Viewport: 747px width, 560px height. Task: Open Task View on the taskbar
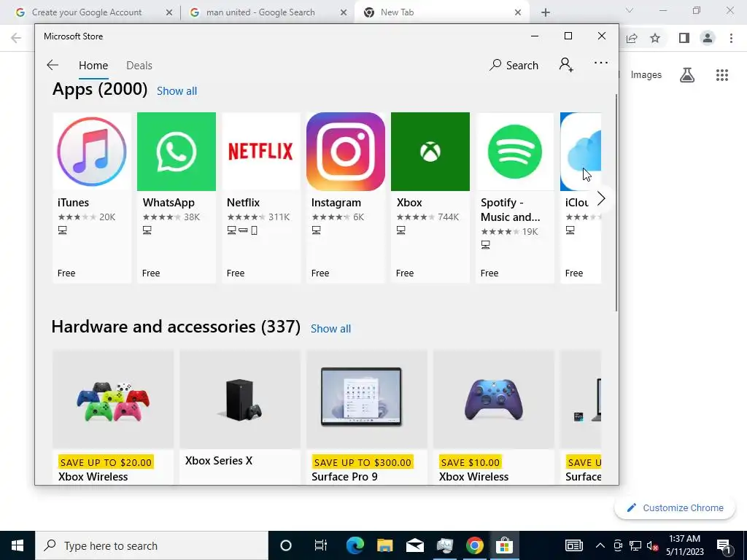321,545
